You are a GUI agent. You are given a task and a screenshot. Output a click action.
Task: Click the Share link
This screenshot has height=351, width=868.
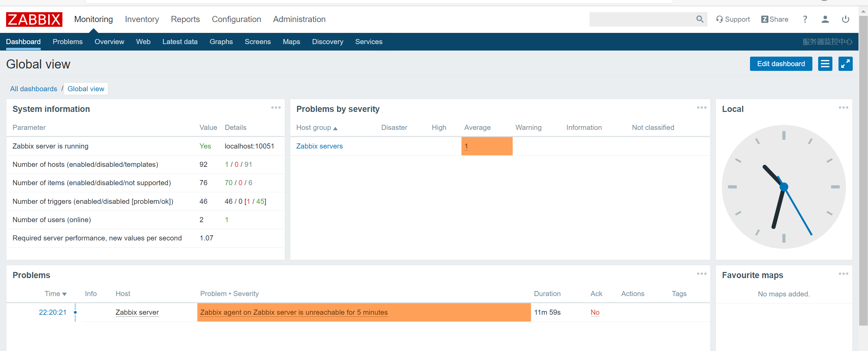(x=775, y=19)
